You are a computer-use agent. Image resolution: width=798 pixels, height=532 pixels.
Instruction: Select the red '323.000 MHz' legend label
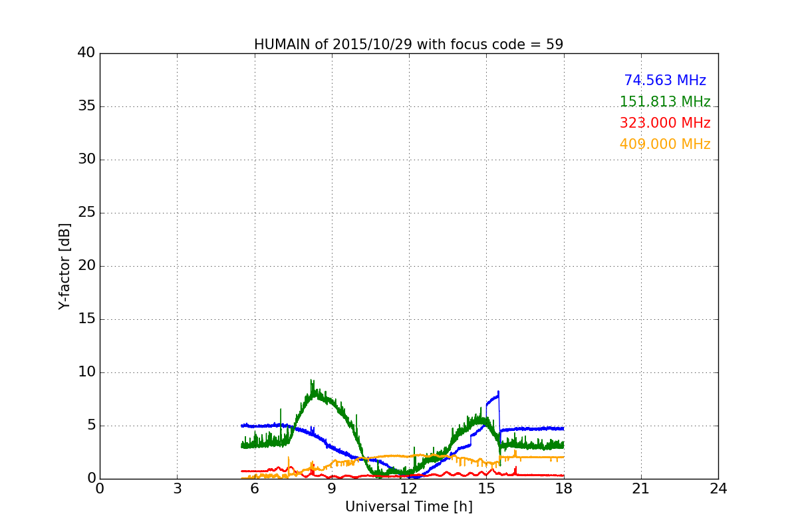tap(665, 123)
